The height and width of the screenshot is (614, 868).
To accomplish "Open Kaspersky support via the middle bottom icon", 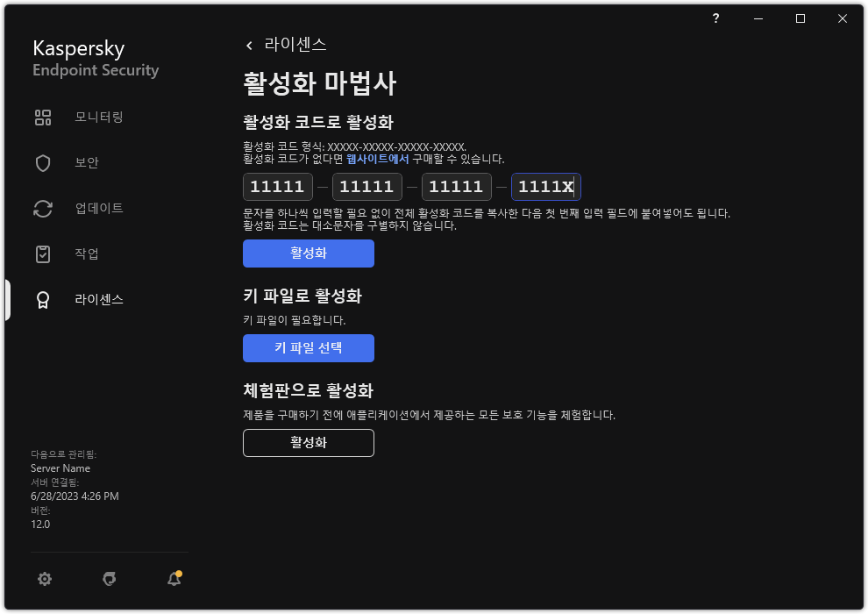I will [109, 579].
